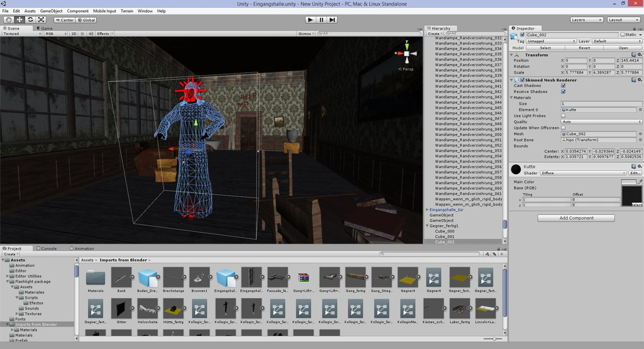Open the GameObject menu
This screenshot has height=349, width=644.
point(51,11)
